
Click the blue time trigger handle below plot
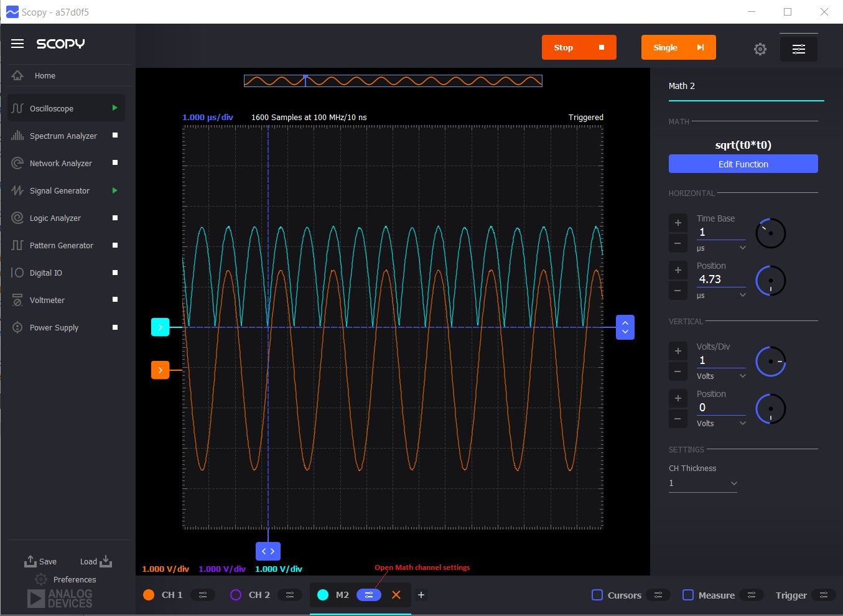pyautogui.click(x=268, y=551)
